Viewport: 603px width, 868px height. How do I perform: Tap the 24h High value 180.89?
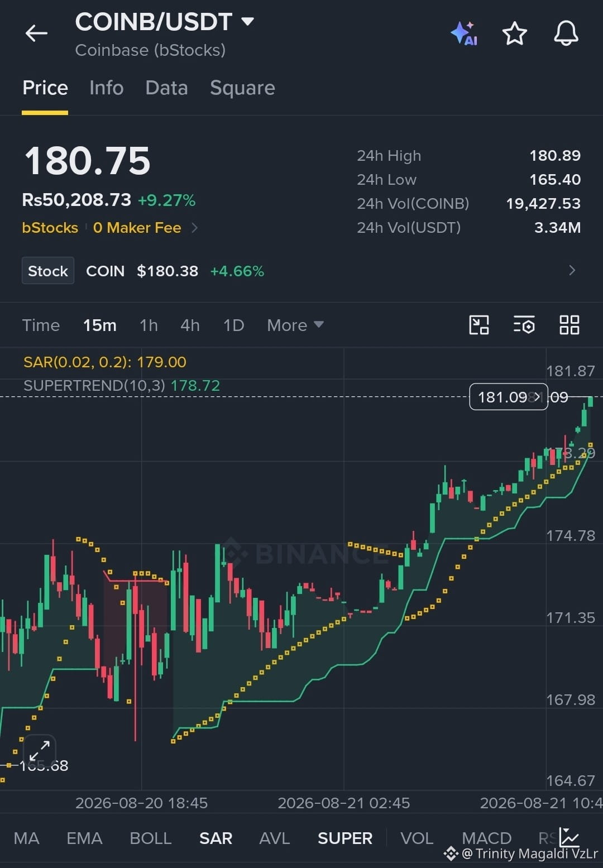pyautogui.click(x=555, y=156)
